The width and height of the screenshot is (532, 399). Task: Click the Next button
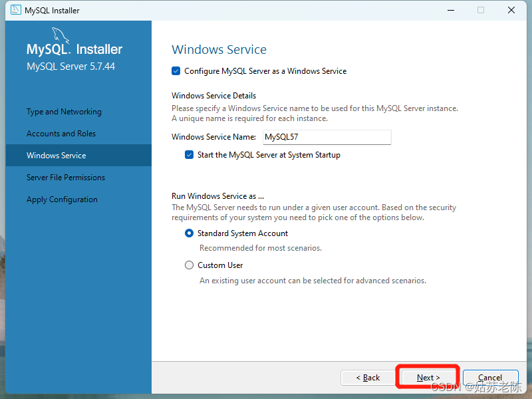[428, 377]
